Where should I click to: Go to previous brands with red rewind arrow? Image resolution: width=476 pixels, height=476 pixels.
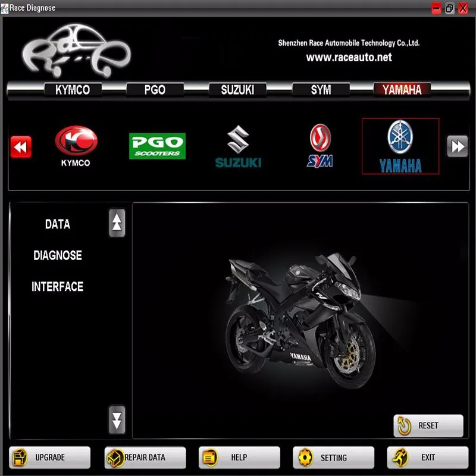21,147
